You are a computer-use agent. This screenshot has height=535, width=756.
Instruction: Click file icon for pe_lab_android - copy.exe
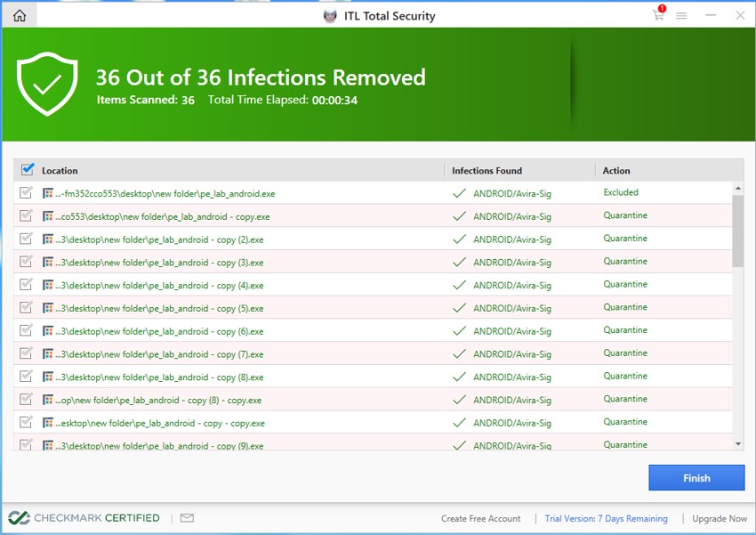click(x=48, y=216)
